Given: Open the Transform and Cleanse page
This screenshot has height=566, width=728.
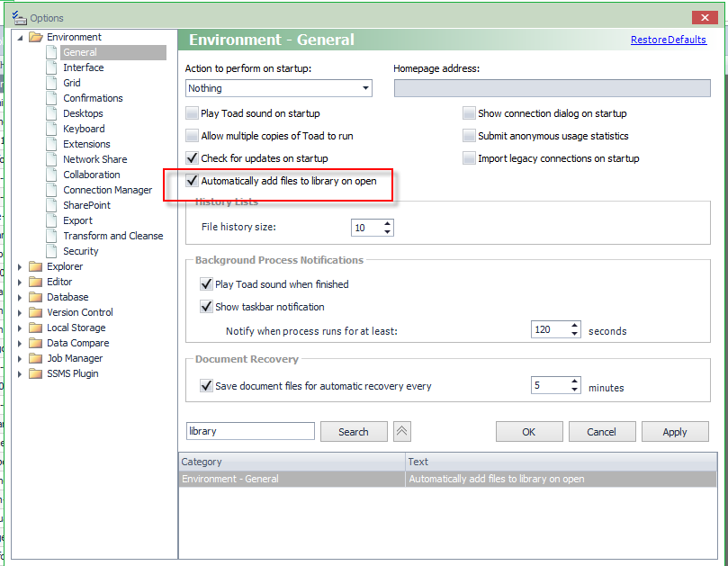Looking at the screenshot, I should (113, 237).
